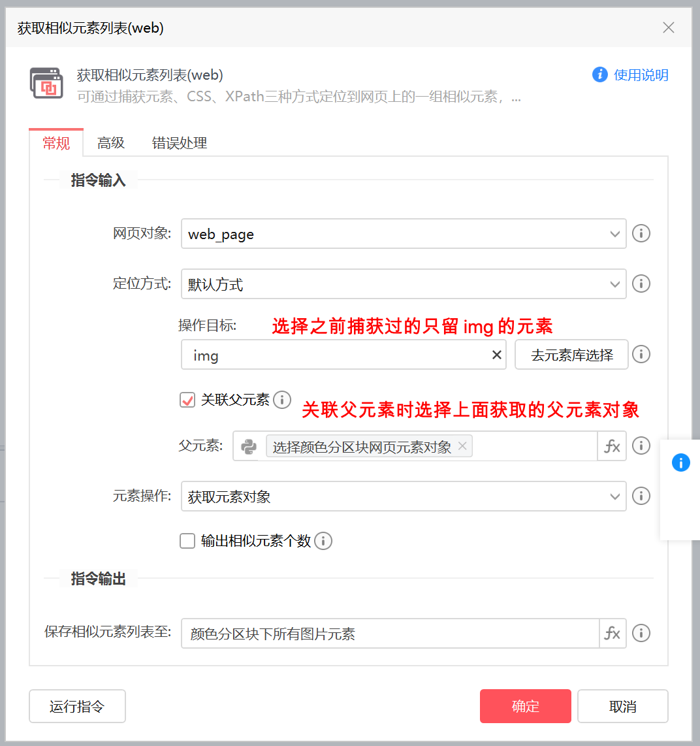Click the 去元素库选择 button

click(x=571, y=355)
